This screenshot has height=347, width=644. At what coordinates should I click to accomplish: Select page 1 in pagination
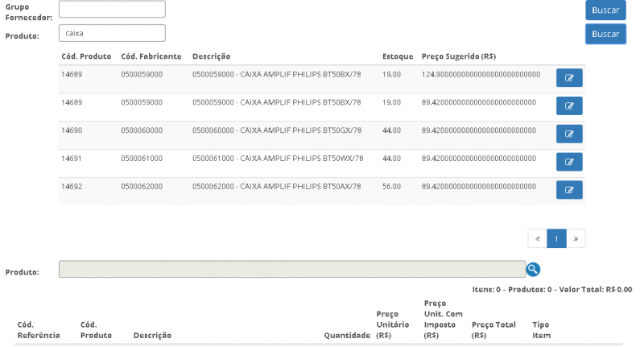click(x=556, y=238)
